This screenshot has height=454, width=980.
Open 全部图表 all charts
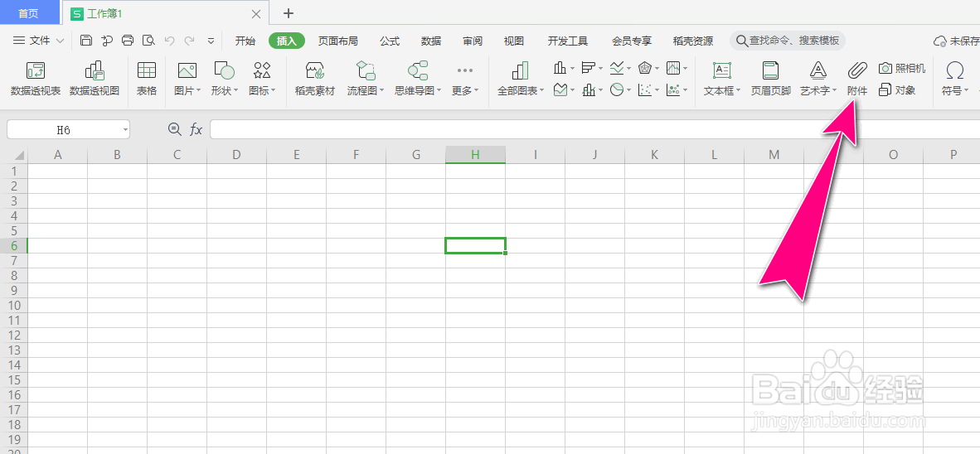tap(521, 79)
